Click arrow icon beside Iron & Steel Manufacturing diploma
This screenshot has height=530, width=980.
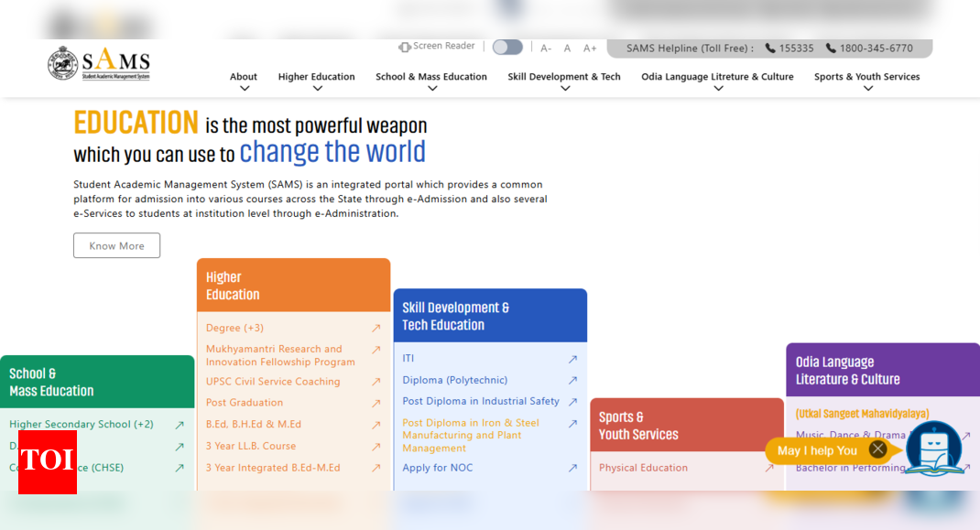point(572,424)
